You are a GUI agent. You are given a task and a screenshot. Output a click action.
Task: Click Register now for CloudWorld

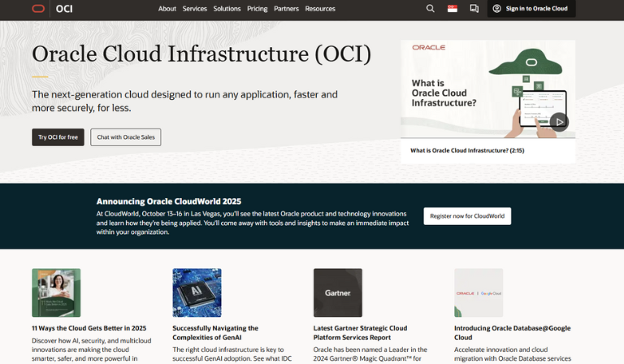[467, 216]
